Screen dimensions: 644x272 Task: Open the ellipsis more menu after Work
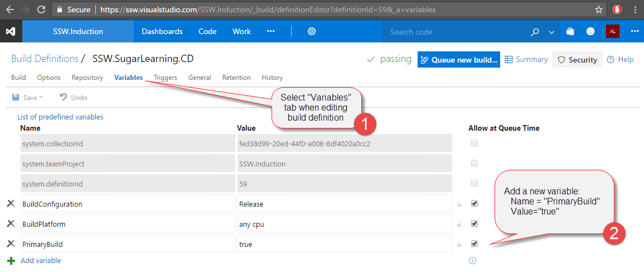click(270, 31)
